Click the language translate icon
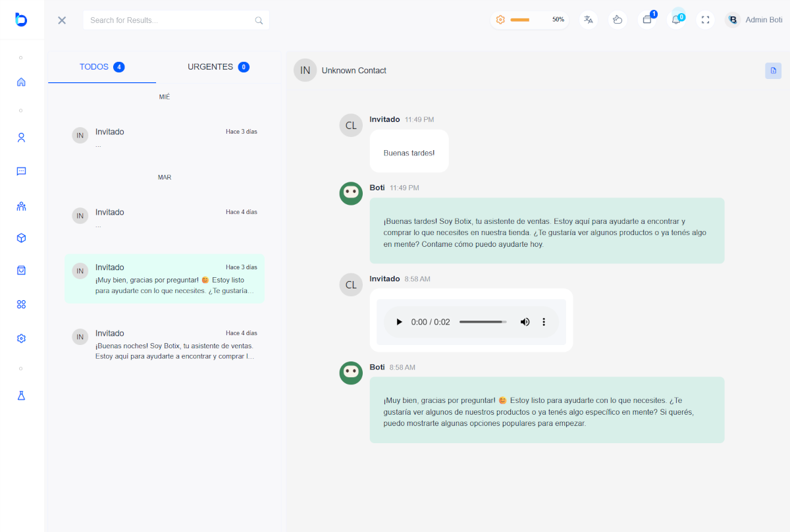 [x=589, y=20]
